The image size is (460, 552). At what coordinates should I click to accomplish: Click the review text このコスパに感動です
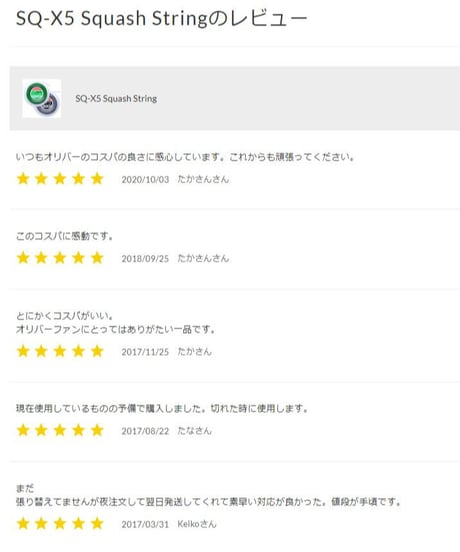pos(64,236)
